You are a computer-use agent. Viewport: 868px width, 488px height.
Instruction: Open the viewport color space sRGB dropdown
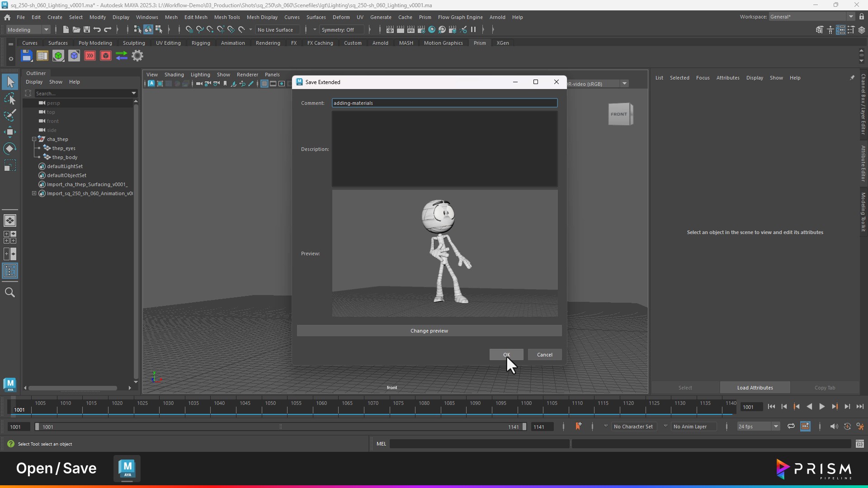[x=624, y=84]
